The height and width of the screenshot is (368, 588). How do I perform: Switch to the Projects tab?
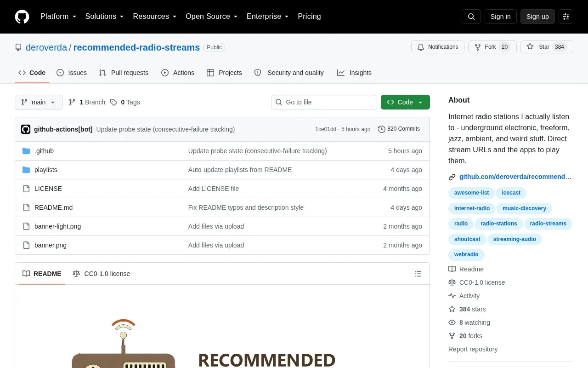click(x=224, y=73)
